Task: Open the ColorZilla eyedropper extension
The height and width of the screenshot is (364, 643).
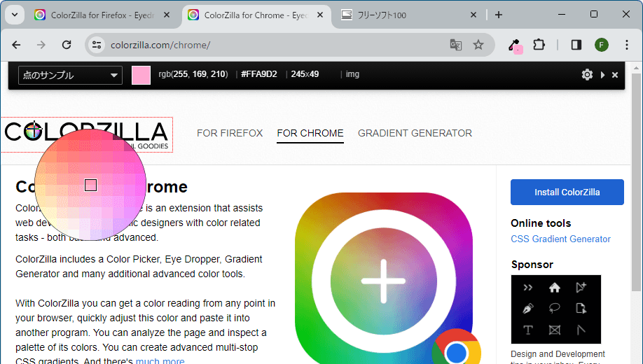Action: (x=515, y=45)
